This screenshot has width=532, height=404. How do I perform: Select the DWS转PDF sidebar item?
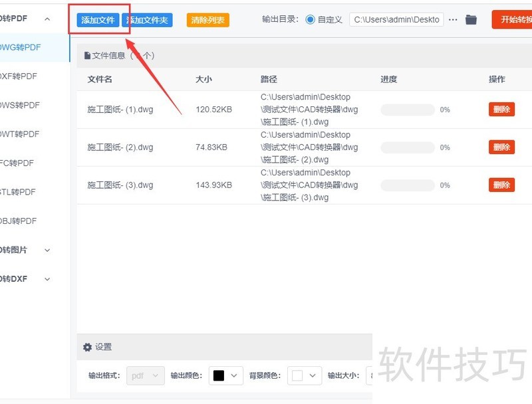click(20, 105)
